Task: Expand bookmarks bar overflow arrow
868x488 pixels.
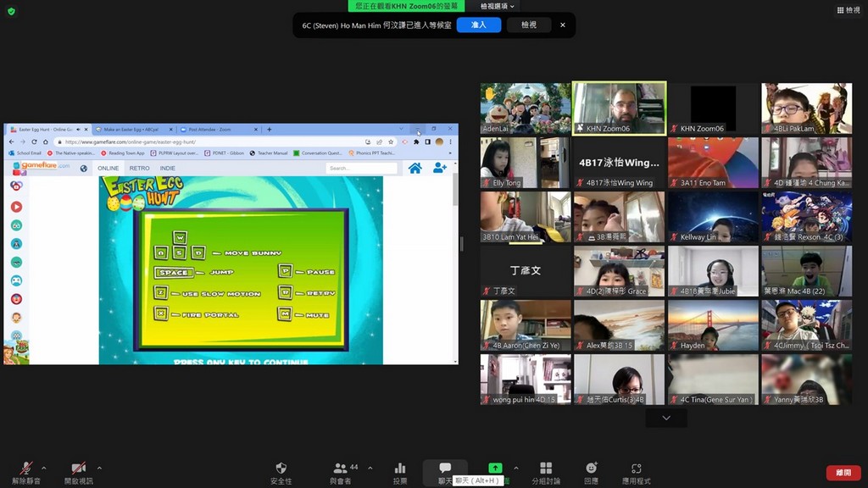Action: pos(449,152)
